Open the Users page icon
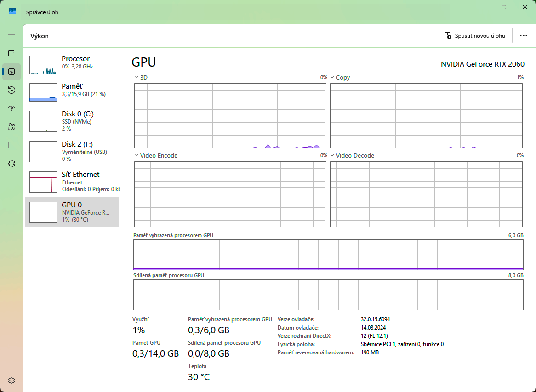The width and height of the screenshot is (536, 392). coord(11,127)
